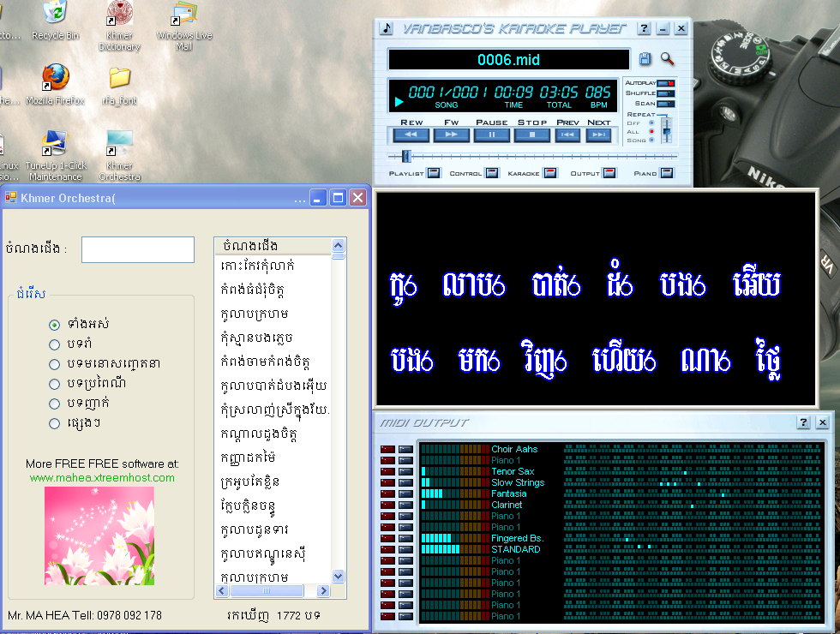
Task: Set Repeat to Song
Action: pos(651,141)
